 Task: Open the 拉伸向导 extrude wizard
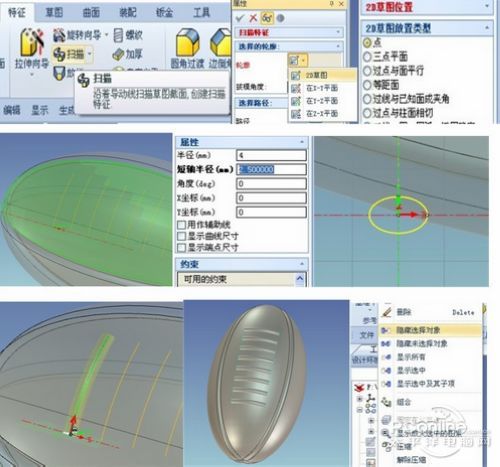[x=32, y=48]
